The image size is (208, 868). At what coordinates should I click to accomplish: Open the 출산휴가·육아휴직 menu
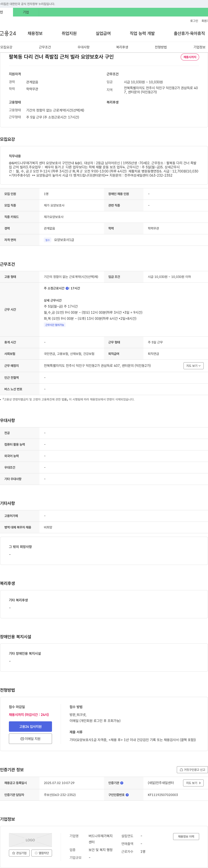(189, 33)
